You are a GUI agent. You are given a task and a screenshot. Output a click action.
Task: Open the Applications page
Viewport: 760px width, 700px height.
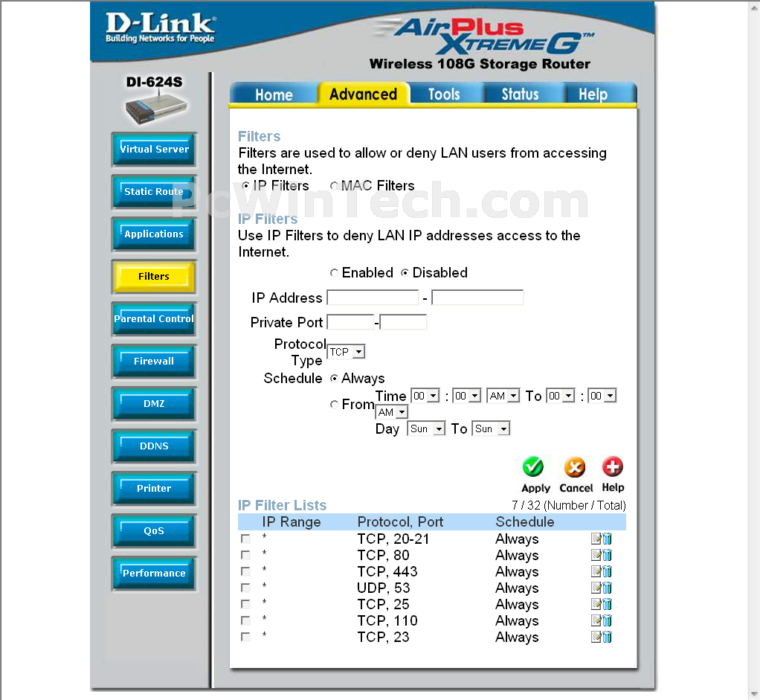(154, 234)
